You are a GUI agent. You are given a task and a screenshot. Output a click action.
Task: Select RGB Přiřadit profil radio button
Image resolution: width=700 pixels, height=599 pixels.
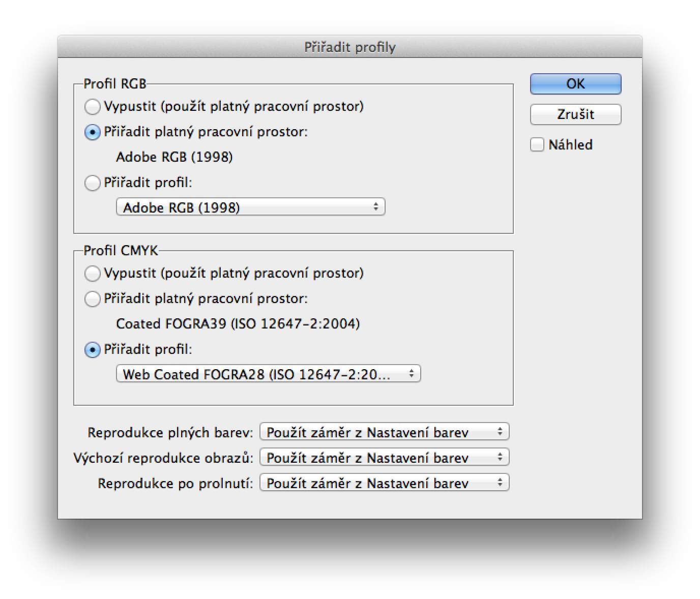pyautogui.click(x=92, y=183)
